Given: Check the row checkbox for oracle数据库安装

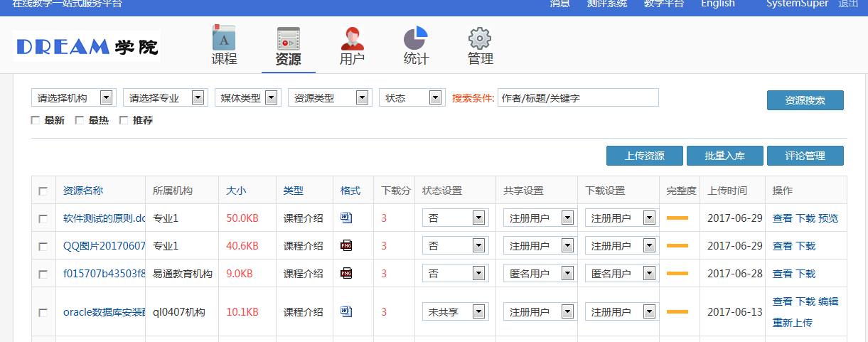Looking at the screenshot, I should pos(43,312).
